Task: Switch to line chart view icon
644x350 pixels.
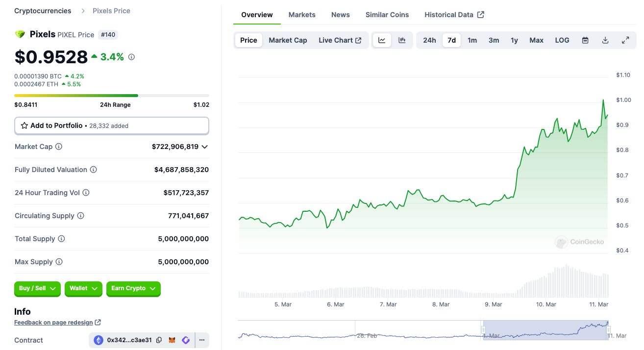Action: (x=382, y=40)
